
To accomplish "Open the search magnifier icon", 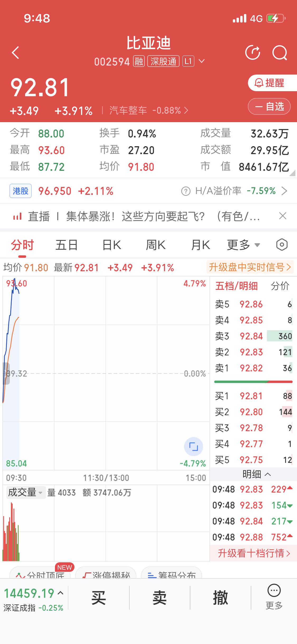I will 280,53.
